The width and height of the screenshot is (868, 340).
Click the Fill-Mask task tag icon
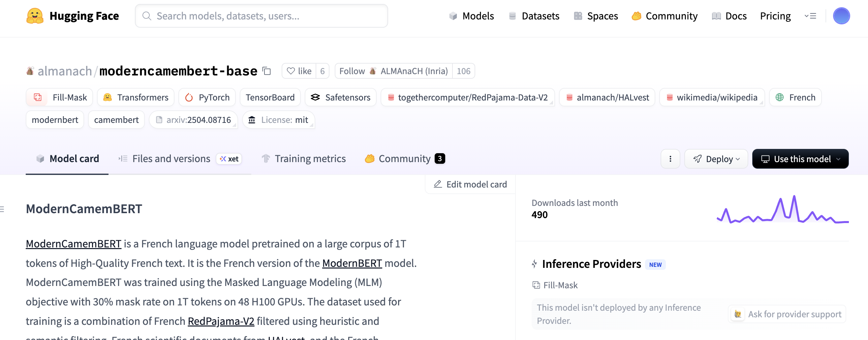pos(38,97)
